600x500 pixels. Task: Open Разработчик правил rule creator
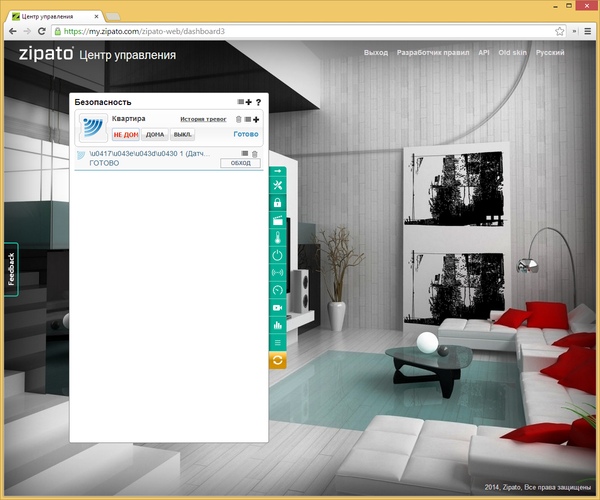click(433, 53)
